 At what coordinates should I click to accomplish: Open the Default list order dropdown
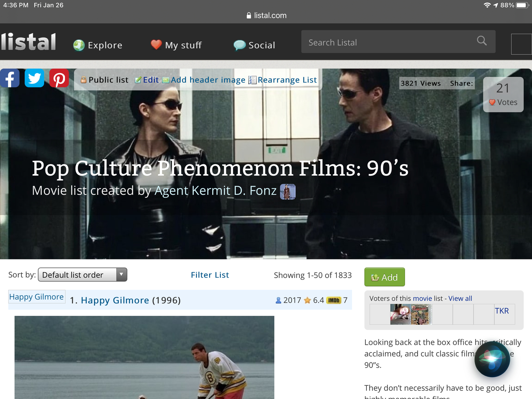click(x=82, y=274)
